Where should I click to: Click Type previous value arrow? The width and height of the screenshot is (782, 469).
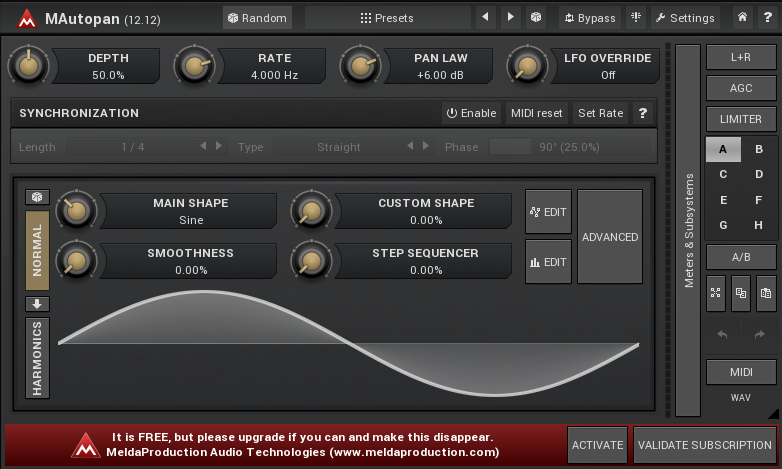pyautogui.click(x=410, y=146)
